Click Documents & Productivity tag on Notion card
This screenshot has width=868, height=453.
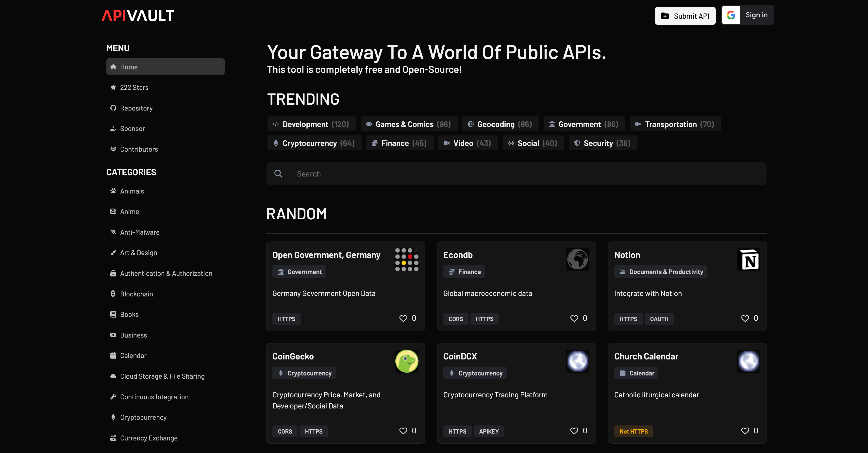(x=660, y=272)
